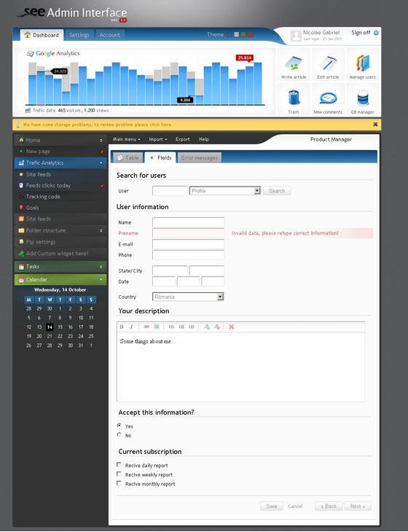Click the Cancel link
This screenshot has height=532, width=408.
[295, 506]
